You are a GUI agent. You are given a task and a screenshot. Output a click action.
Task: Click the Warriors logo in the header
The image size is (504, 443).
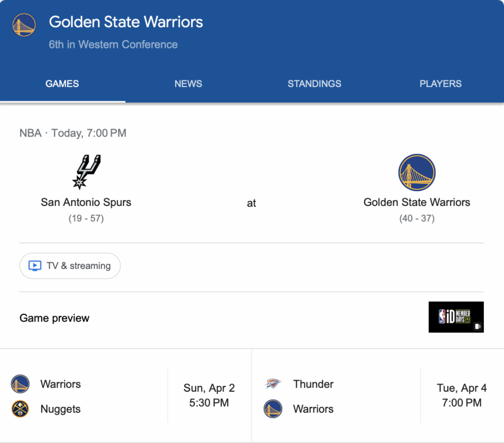point(24,25)
